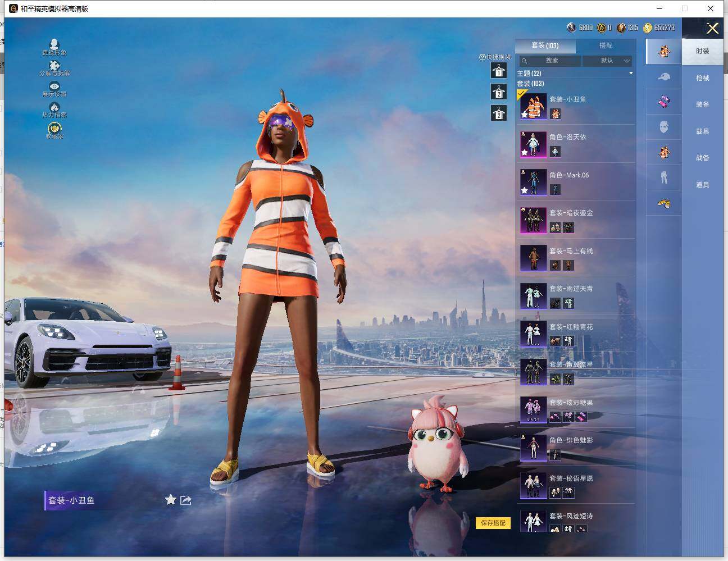Viewport: 728px width, 561px height.
Task: Expand the 主题 (22) section arrow
Action: (x=631, y=74)
